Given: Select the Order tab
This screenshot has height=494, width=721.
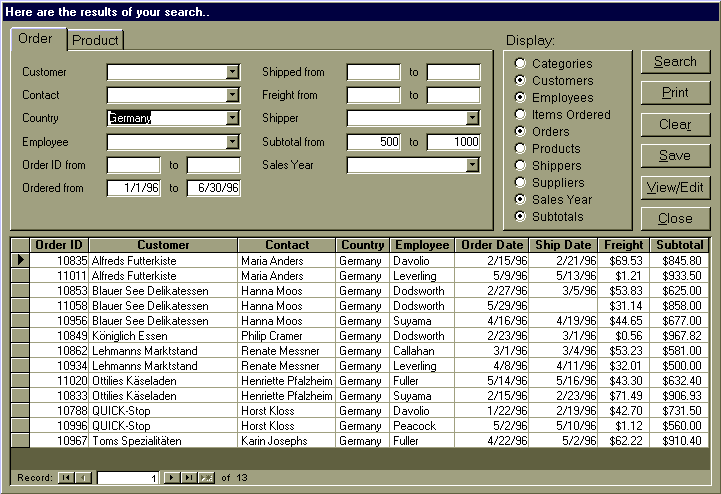Looking at the screenshot, I should click(36, 39).
